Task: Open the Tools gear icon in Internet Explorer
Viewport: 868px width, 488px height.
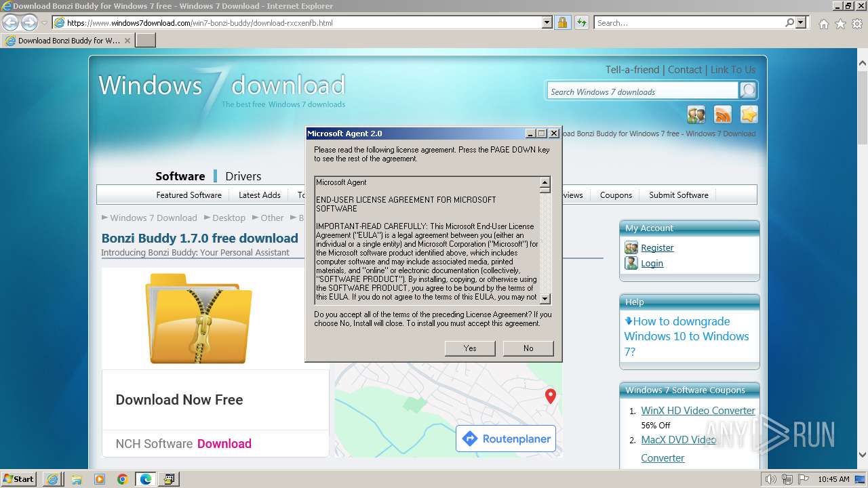Action: pyautogui.click(x=857, y=24)
